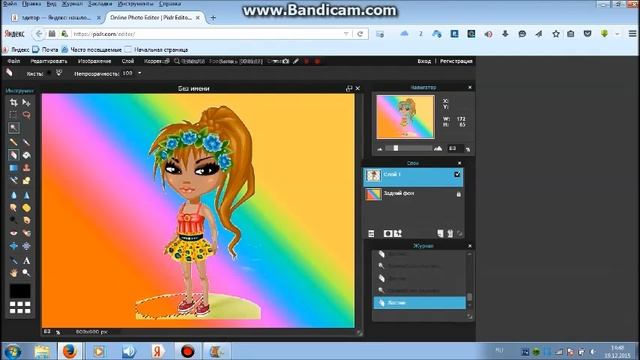Switch to the Online Photo Editor browser tab
Screen dimensions: 640x360
[x=151, y=18]
